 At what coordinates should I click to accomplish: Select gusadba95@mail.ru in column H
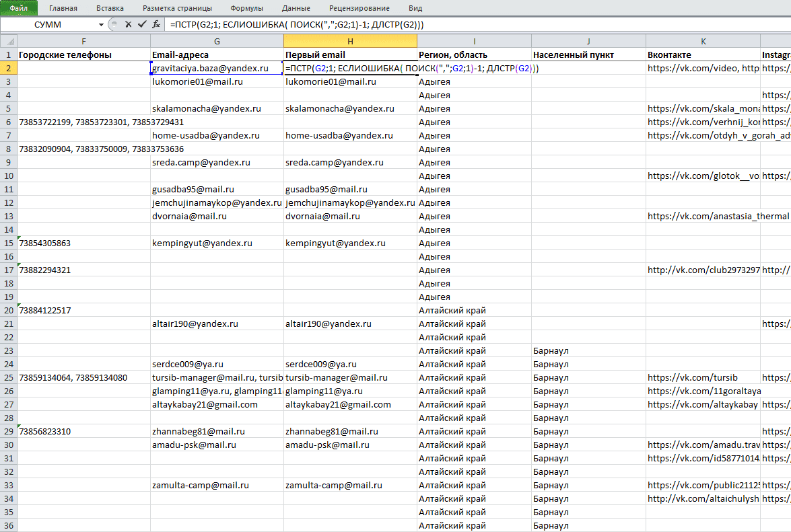(x=350, y=190)
